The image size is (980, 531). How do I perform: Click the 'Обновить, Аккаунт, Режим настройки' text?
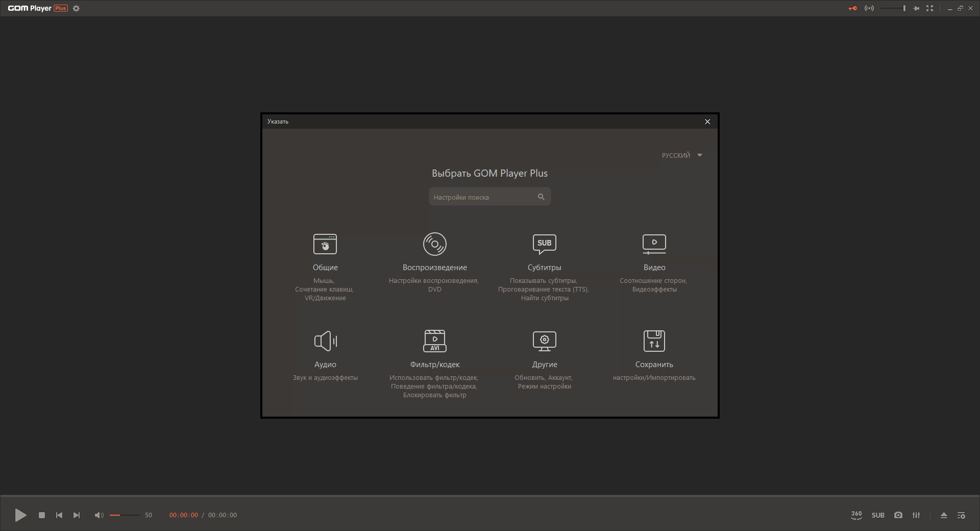pos(544,382)
